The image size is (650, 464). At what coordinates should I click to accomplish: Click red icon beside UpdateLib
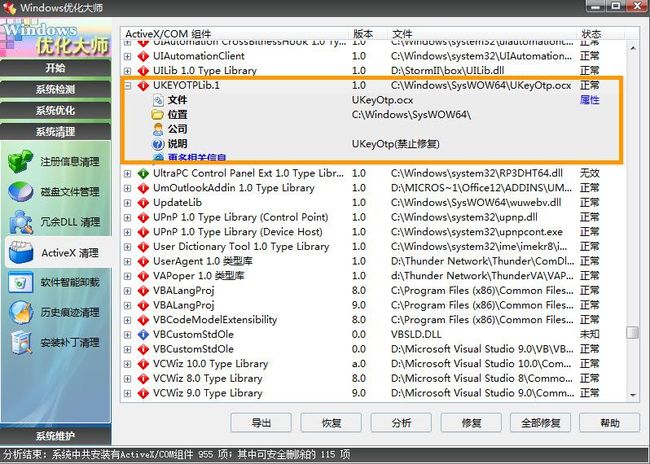[x=143, y=203]
